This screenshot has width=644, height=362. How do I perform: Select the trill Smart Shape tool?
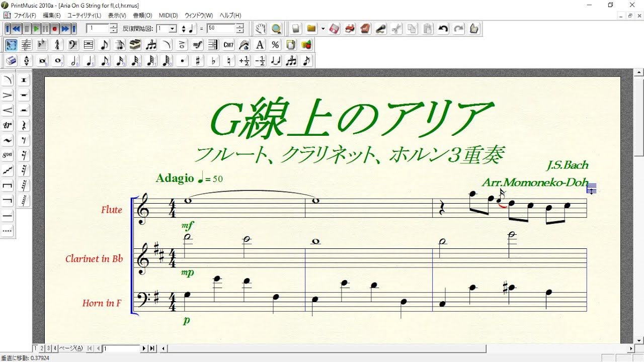point(8,125)
